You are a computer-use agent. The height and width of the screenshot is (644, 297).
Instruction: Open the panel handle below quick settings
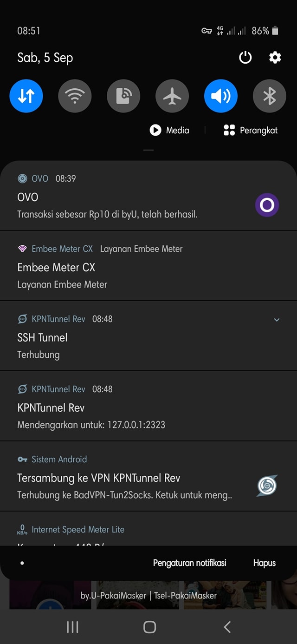148,150
